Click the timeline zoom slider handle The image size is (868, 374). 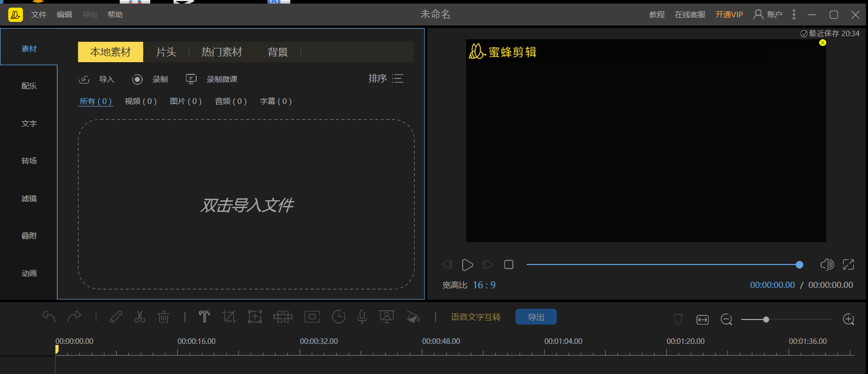pyautogui.click(x=766, y=319)
